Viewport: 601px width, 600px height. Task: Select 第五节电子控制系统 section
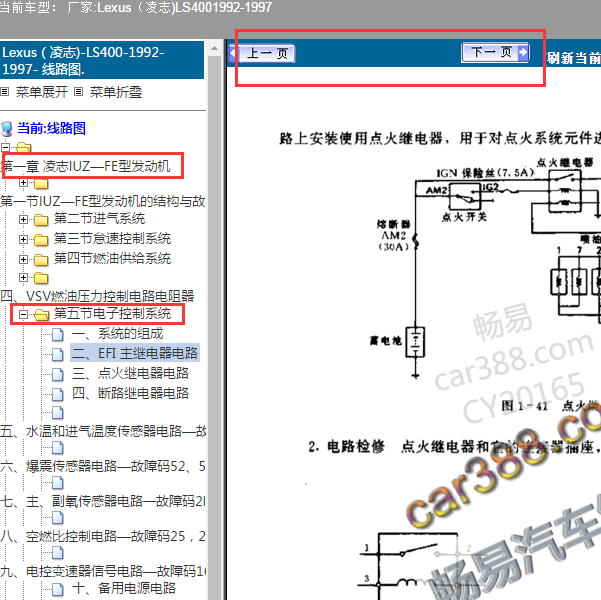point(112,314)
